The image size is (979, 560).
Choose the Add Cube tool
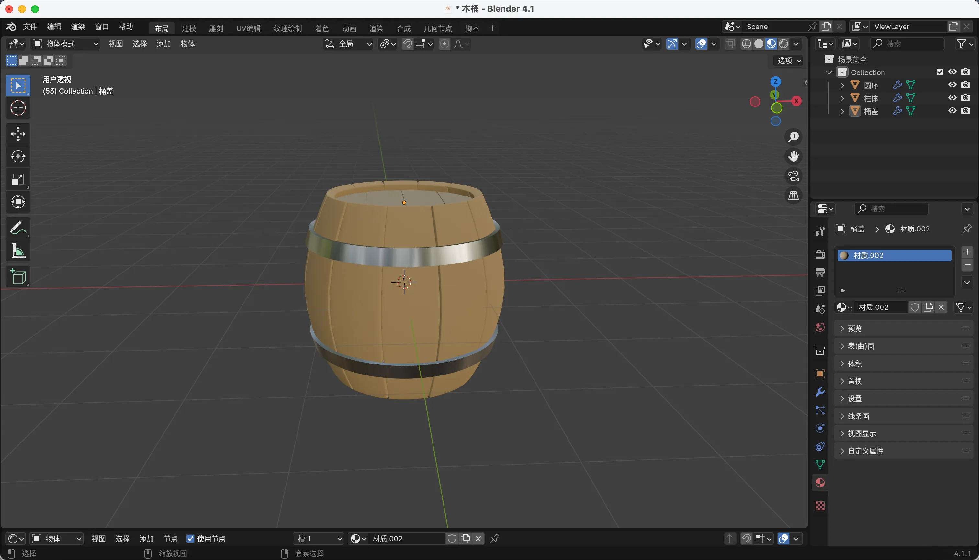[18, 276]
